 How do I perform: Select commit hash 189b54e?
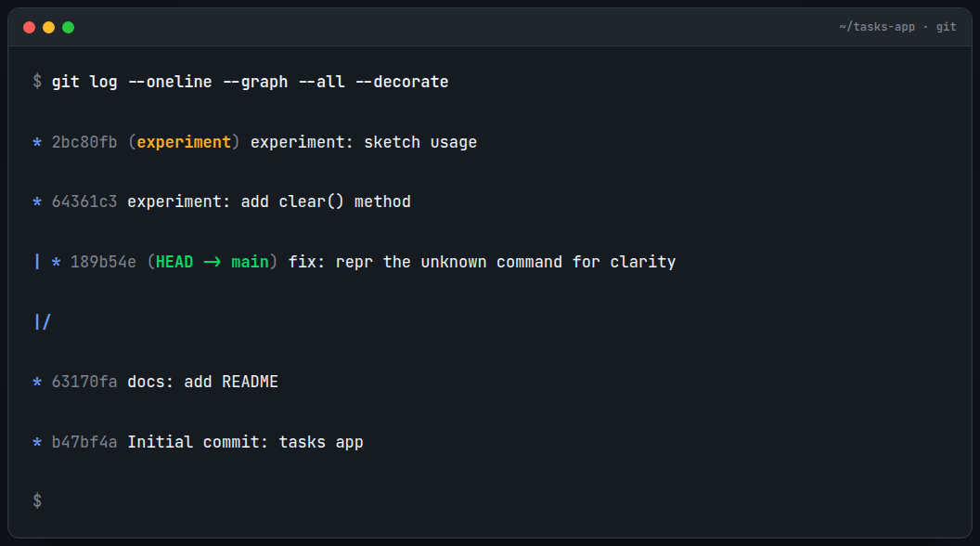coord(103,262)
